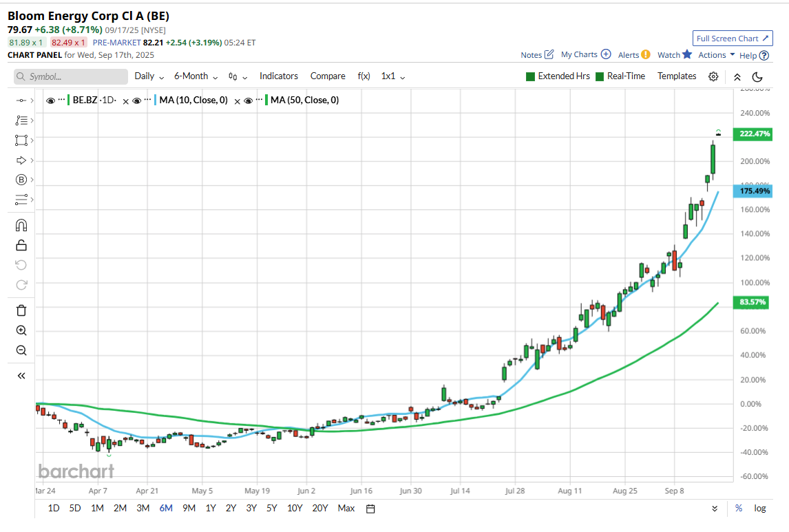Zoom out of the chart
The image size is (789, 532).
21,350
